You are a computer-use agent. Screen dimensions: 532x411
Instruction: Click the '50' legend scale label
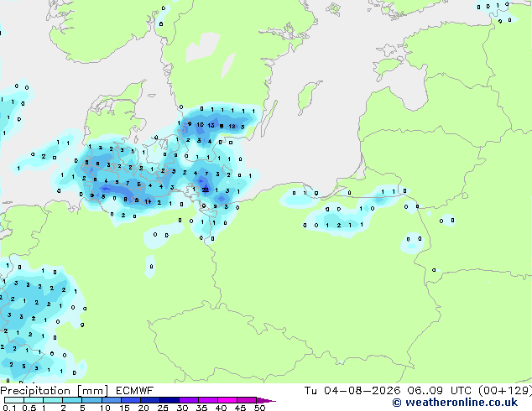pyautogui.click(x=259, y=408)
